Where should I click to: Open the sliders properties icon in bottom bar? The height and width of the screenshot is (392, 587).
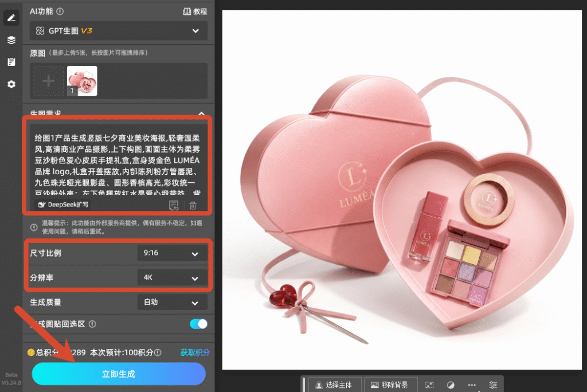493,385
